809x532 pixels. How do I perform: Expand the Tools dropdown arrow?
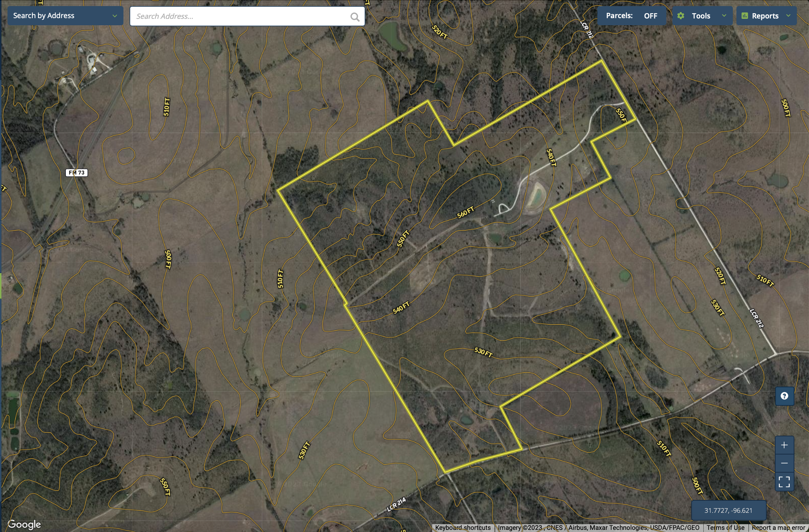point(724,16)
